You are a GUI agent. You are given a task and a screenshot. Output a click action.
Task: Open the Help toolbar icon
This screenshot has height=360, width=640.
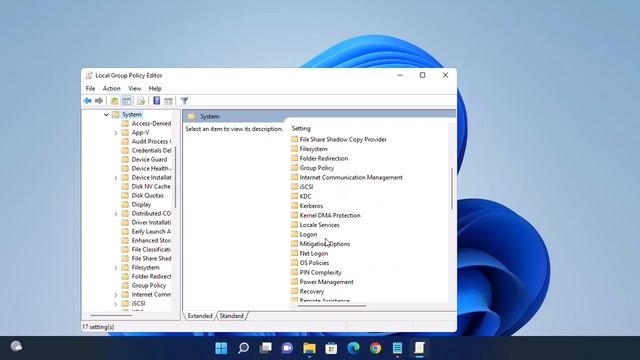point(156,101)
